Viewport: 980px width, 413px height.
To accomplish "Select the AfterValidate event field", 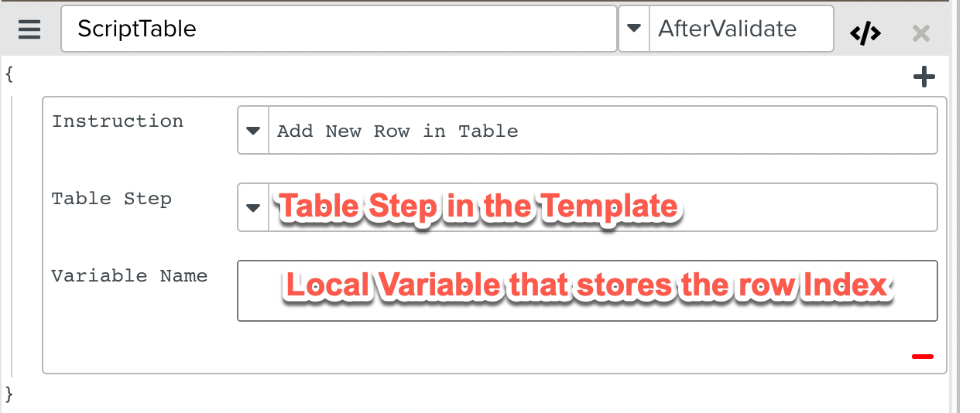I will 740,29.
